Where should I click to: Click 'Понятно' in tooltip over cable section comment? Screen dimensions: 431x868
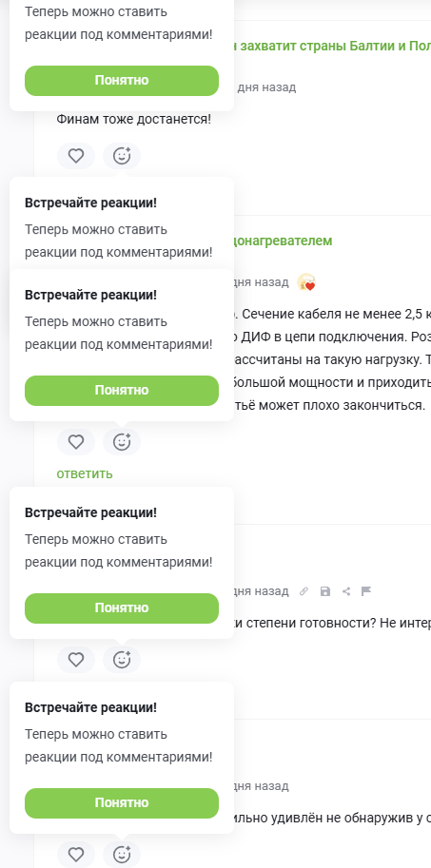click(122, 391)
